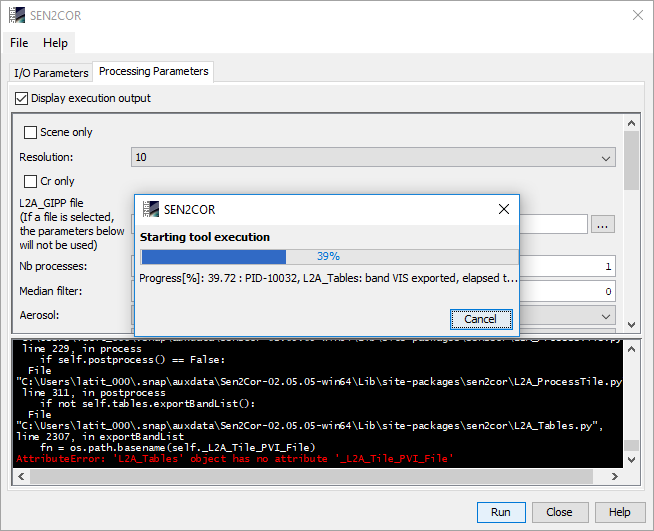Close the main SEN2COR window
The image size is (654, 531).
point(638,15)
